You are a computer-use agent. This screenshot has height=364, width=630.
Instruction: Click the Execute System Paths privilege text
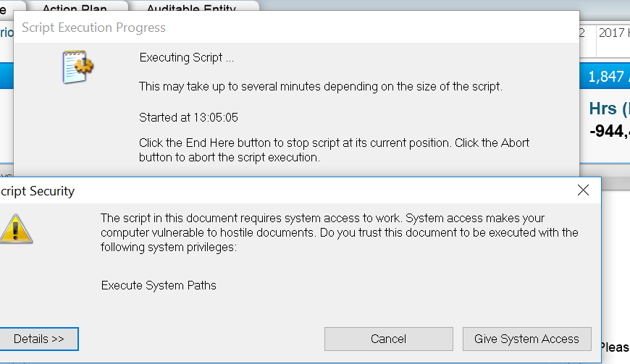click(x=159, y=285)
